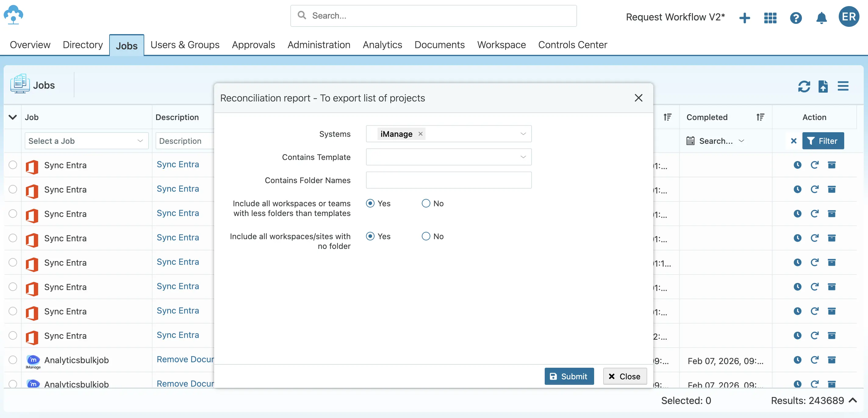868x418 pixels.
Task: Click the plus icon to create new request
Action: pos(745,18)
